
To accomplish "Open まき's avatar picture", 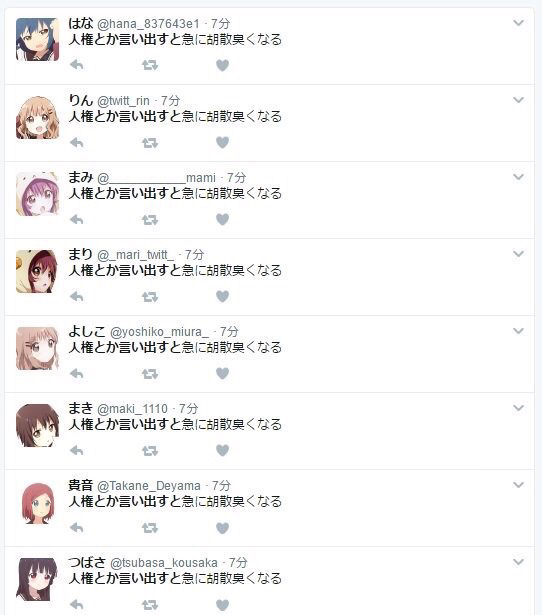I will 38,426.
